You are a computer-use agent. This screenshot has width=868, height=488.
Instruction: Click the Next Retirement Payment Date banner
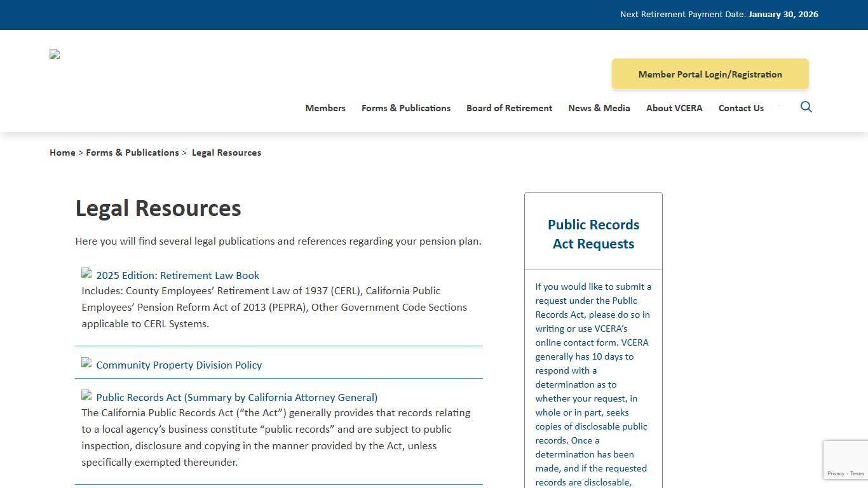pyautogui.click(x=719, y=14)
